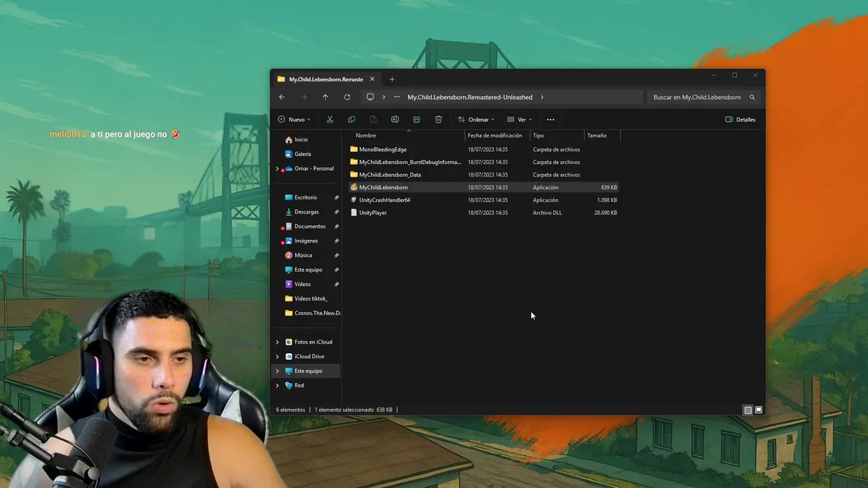Viewport: 868px width, 488px height.
Task: Select MyChildLebensborn_Data folder name
Action: click(390, 175)
